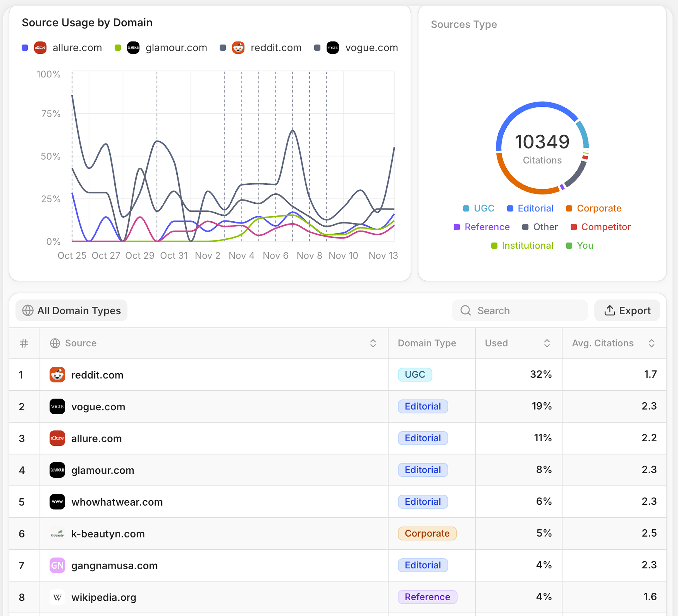
Task: Click the Domain Type column header
Action: click(x=427, y=343)
